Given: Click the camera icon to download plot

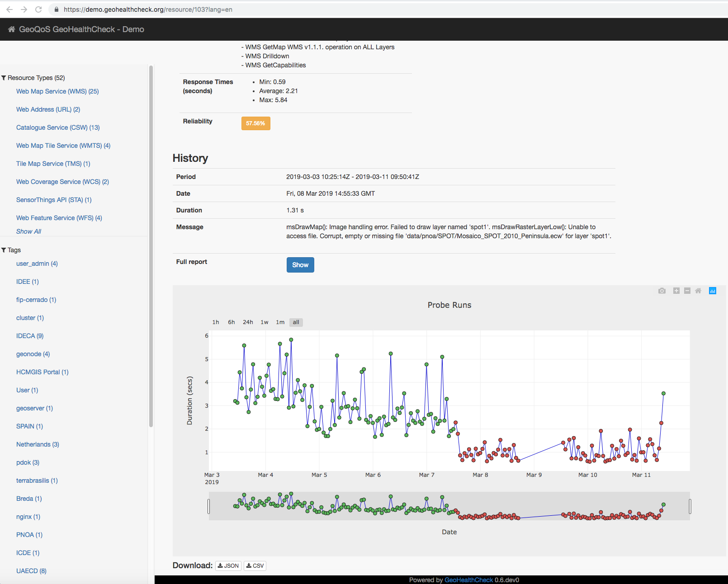Looking at the screenshot, I should 662,291.
